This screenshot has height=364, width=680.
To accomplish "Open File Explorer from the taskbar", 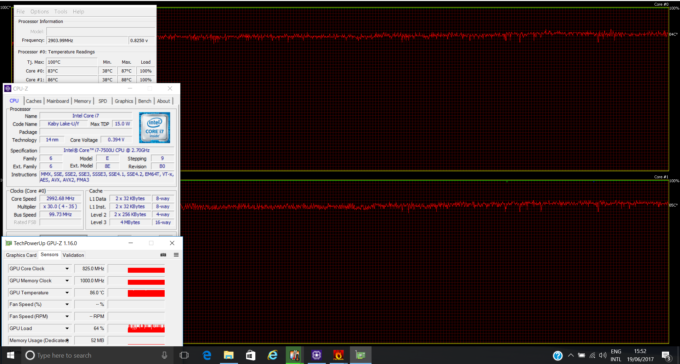I will [x=229, y=355].
